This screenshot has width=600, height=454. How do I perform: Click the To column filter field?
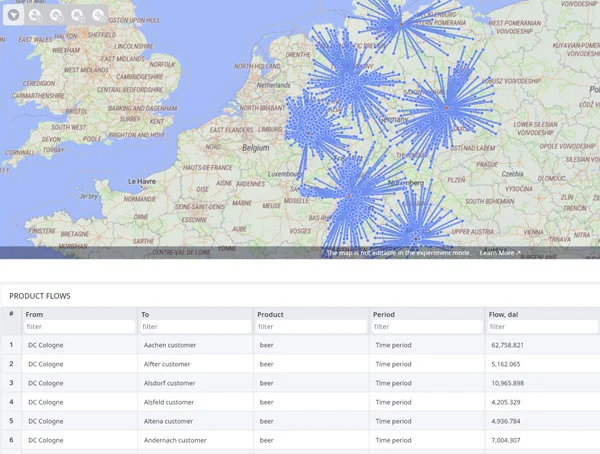click(195, 326)
